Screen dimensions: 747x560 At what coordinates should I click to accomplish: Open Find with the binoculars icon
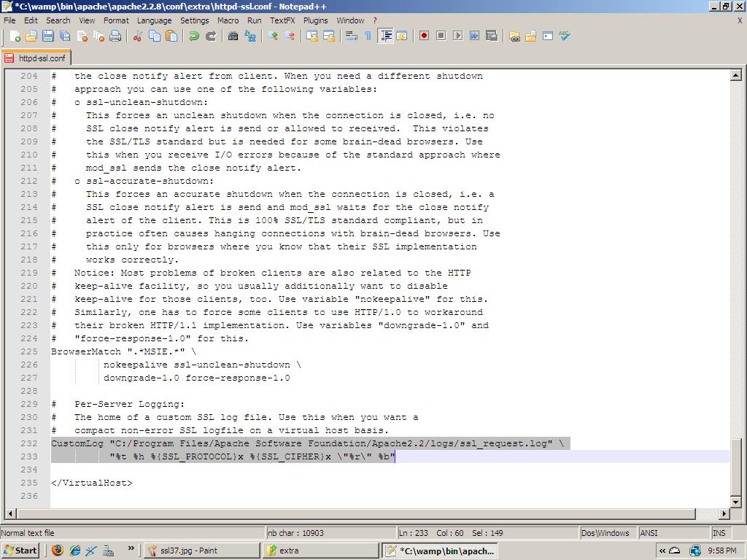point(233,36)
